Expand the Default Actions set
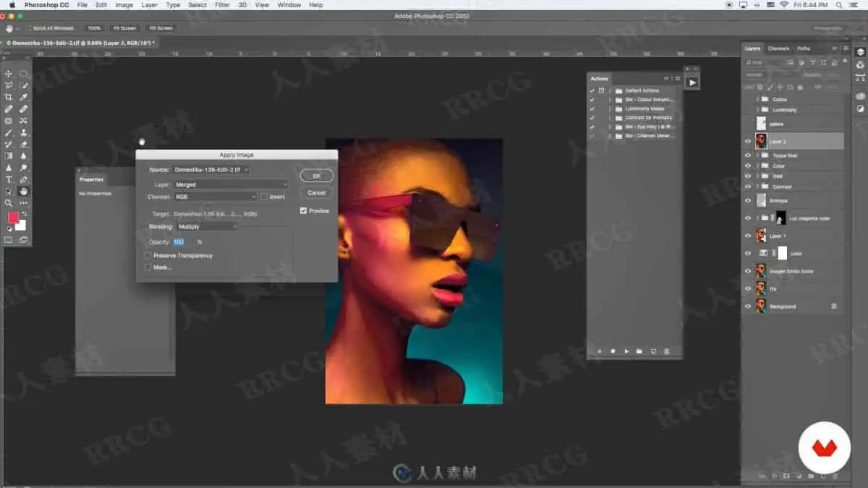Viewport: 868px width, 488px height. pyautogui.click(x=610, y=90)
